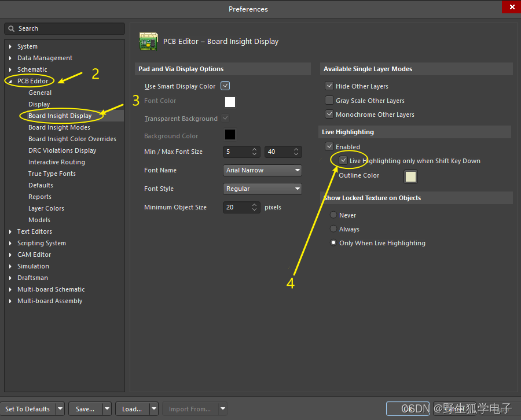Open the Layer Colors page
521x420 pixels.
pos(46,208)
